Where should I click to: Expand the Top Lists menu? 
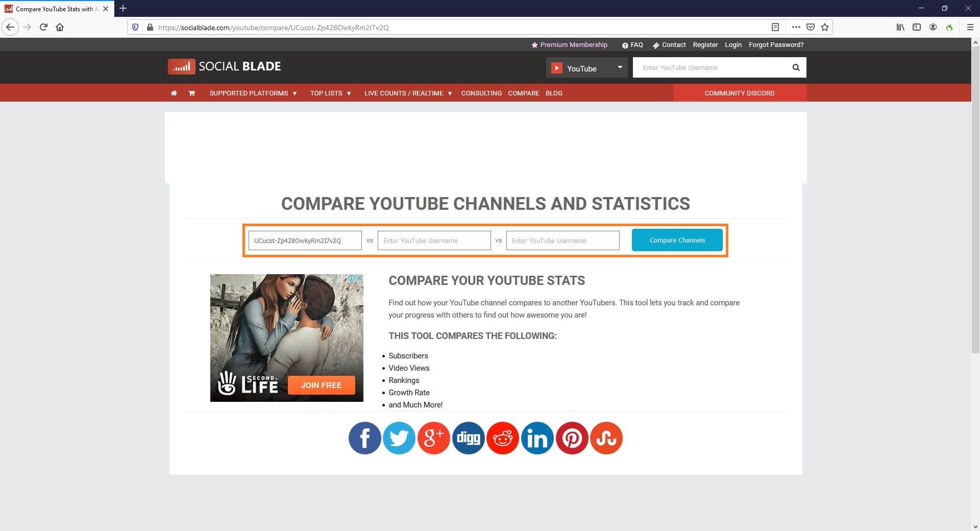(x=330, y=93)
